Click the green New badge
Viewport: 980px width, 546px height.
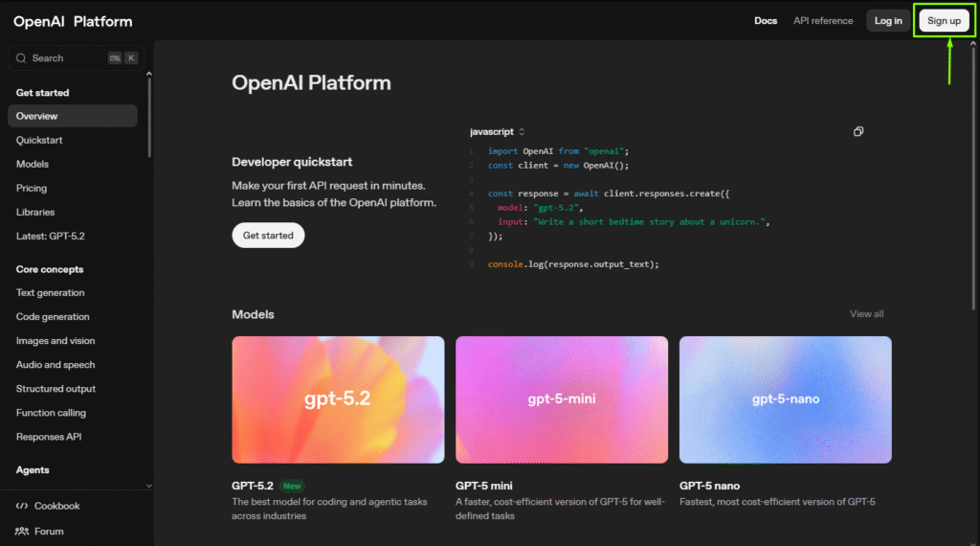coord(292,486)
